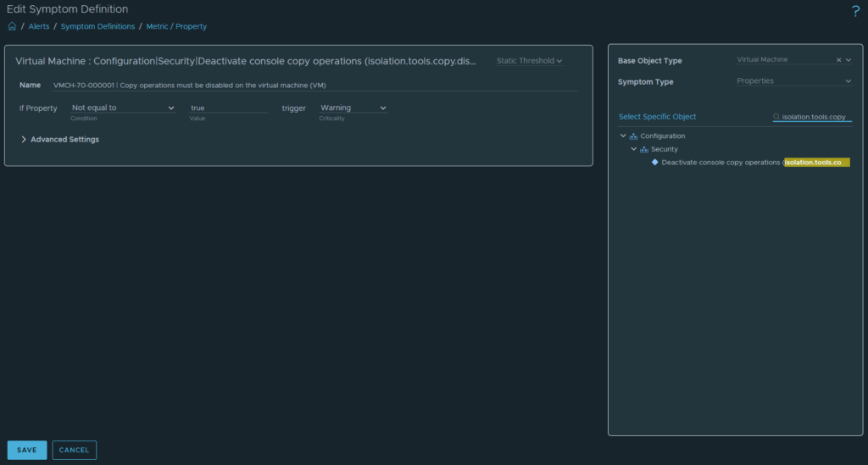
Task: Click the Configuration group icon
Action: (633, 136)
